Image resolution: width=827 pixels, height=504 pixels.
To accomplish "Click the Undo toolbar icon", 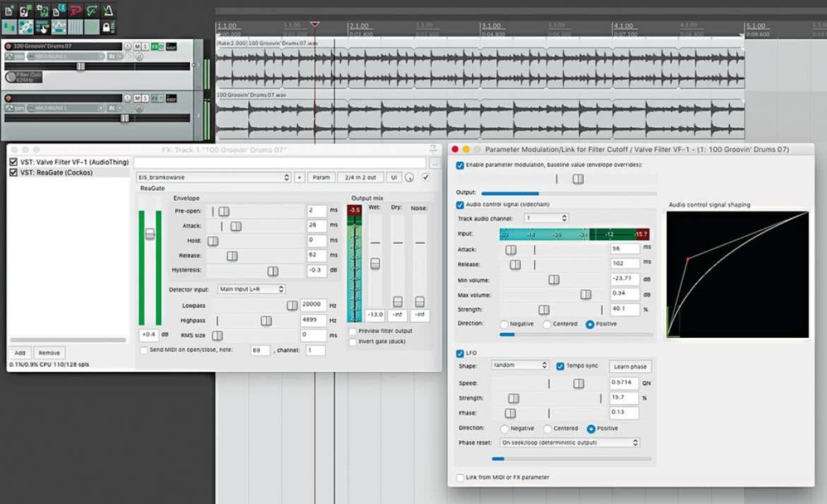I will [x=76, y=11].
